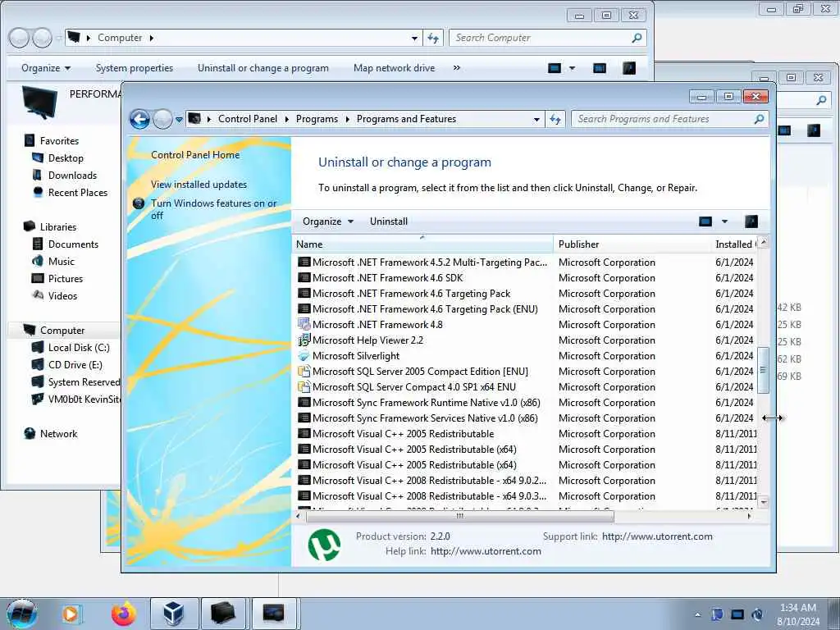Click System properties in Computer toolbar
Screen dimensions: 840x630
coord(134,68)
